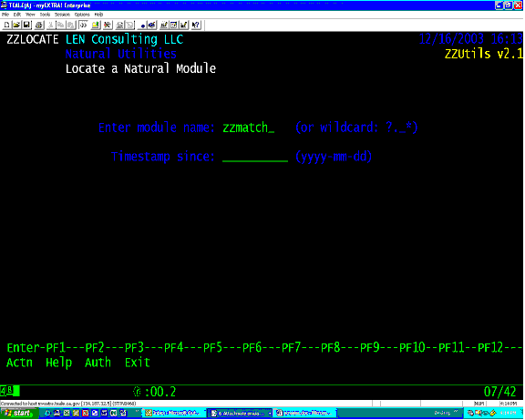Click the ZZLOCATE program name text

[33, 39]
